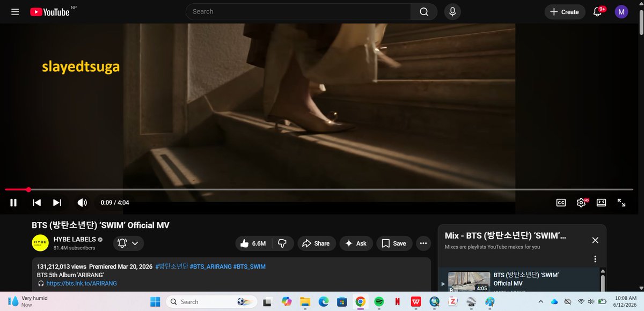Image resolution: width=644 pixels, height=311 pixels.
Task: Open WPS Office from the taskbar
Action: pyautogui.click(x=416, y=302)
